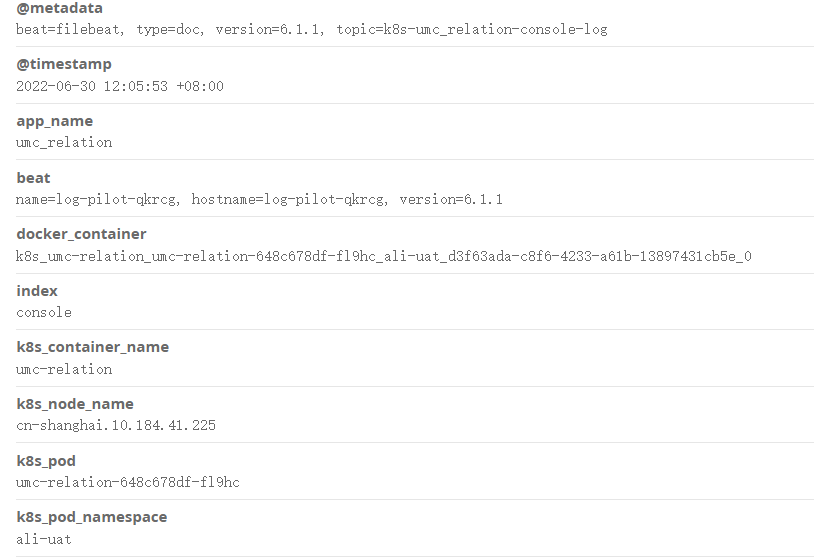Select the namespace value ali-uat
This screenshot has height=559, width=814.
tap(44, 540)
